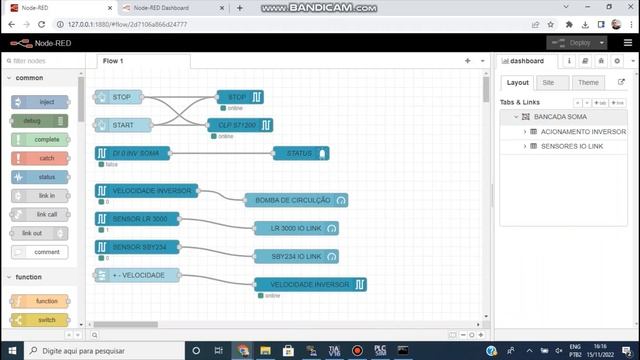Image resolution: width=640 pixels, height=360 pixels.
Task: Bookmark this page with star icon
Action: click(551, 24)
